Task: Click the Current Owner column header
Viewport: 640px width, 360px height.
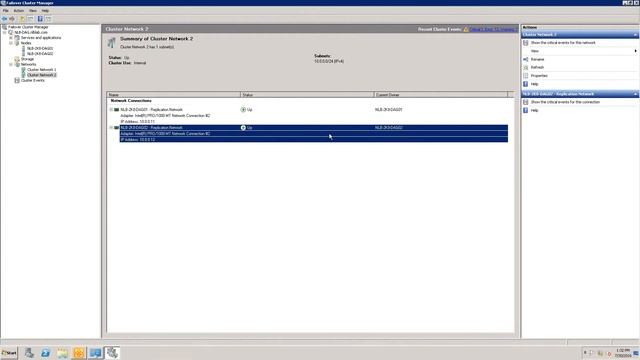Action: (440, 95)
